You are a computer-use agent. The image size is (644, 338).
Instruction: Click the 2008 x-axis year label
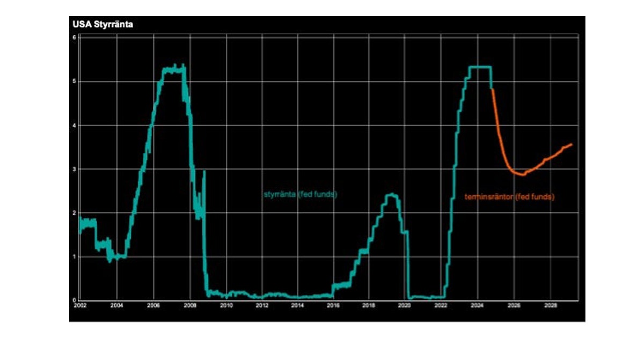[189, 306]
